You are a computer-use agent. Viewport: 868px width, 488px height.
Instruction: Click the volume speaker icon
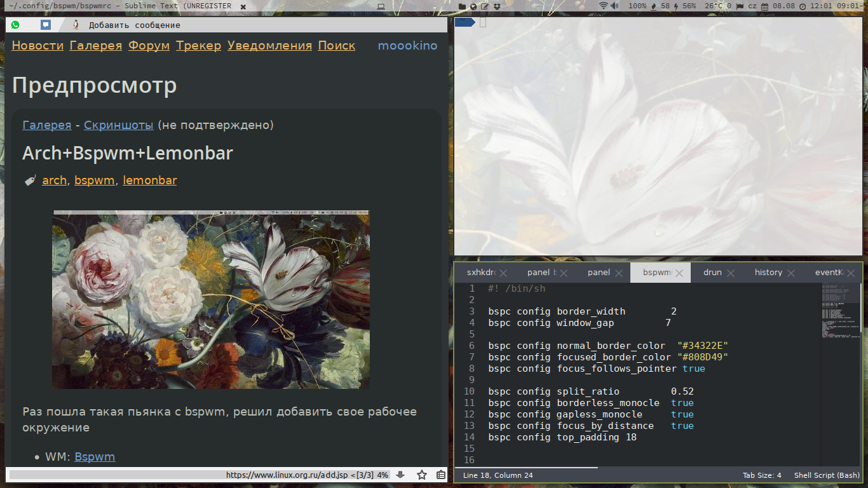coord(614,6)
